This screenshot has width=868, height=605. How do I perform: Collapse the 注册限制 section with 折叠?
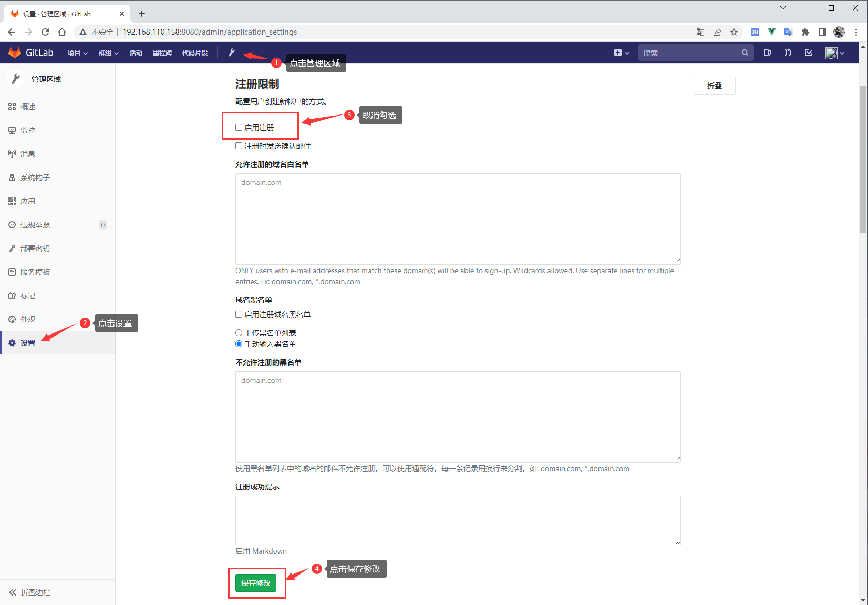(x=715, y=86)
